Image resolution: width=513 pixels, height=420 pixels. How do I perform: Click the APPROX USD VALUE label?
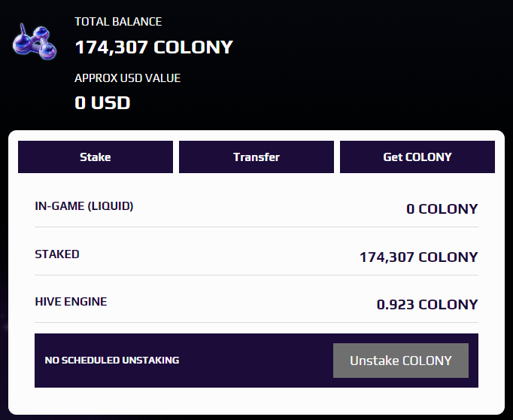128,78
